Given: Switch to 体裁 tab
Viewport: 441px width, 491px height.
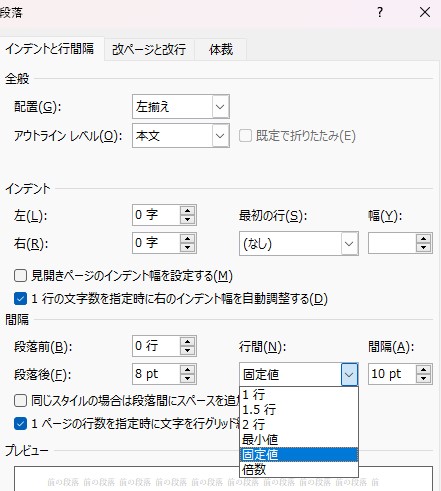Looking at the screenshot, I should coord(221,50).
